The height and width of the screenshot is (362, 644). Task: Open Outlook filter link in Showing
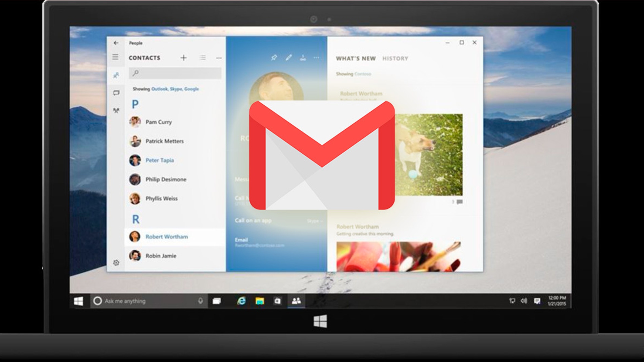pos(159,89)
